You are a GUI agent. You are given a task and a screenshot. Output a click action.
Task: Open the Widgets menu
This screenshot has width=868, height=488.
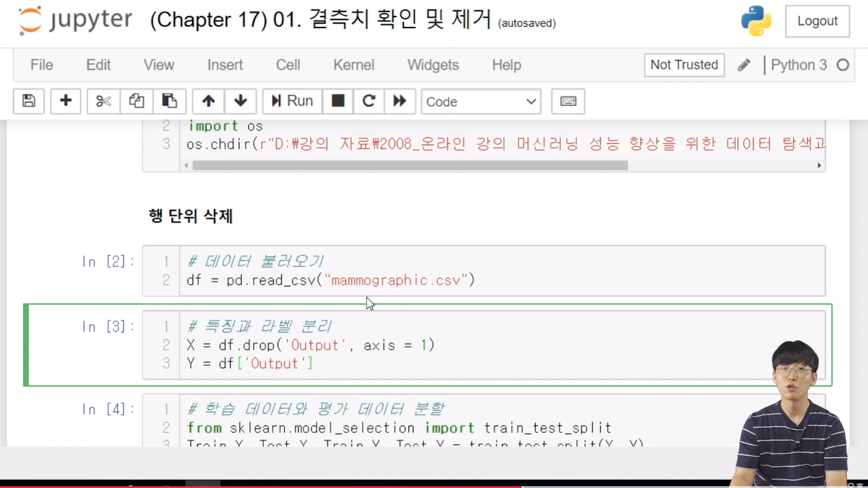pos(433,65)
